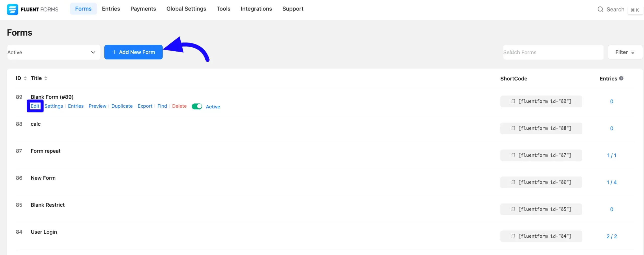Click the Entries info icon

(x=621, y=78)
